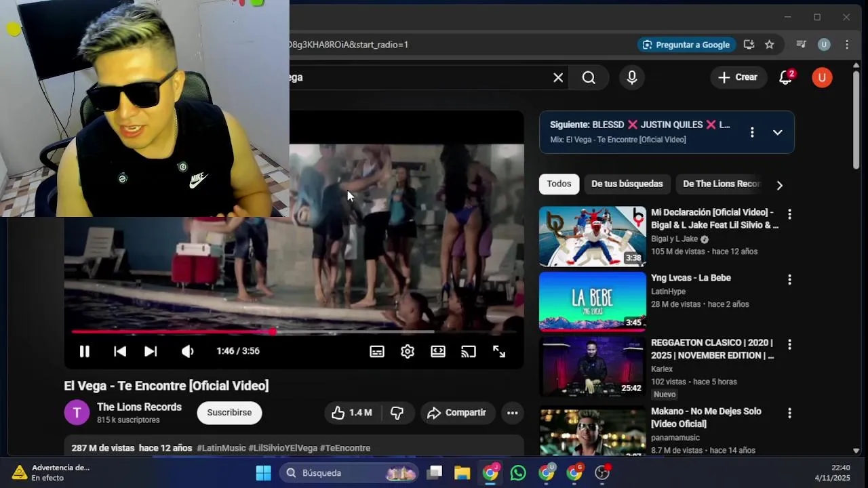Click the browser URL address text
This screenshot has height=488, width=868.
[x=349, y=45]
